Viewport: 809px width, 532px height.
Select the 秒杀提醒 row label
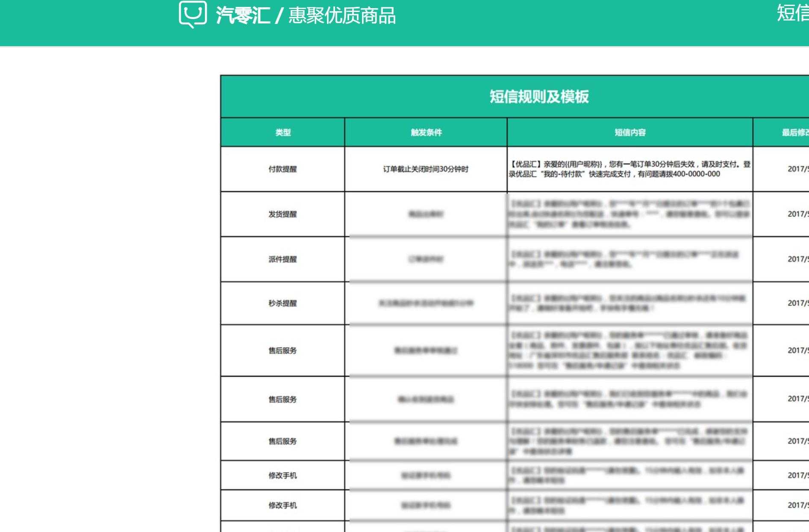click(x=282, y=303)
